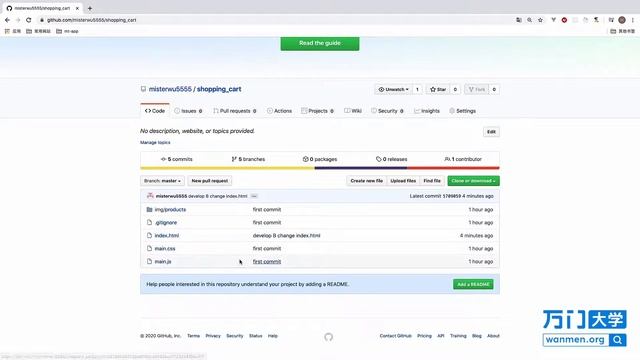Open the index.html file
The width and height of the screenshot is (640, 360).
[167, 236]
